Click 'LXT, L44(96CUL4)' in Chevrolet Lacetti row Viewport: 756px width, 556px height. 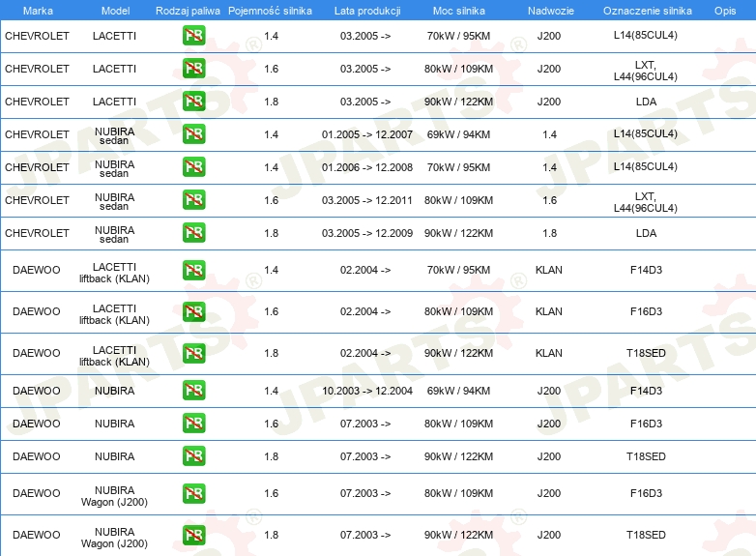645,71
